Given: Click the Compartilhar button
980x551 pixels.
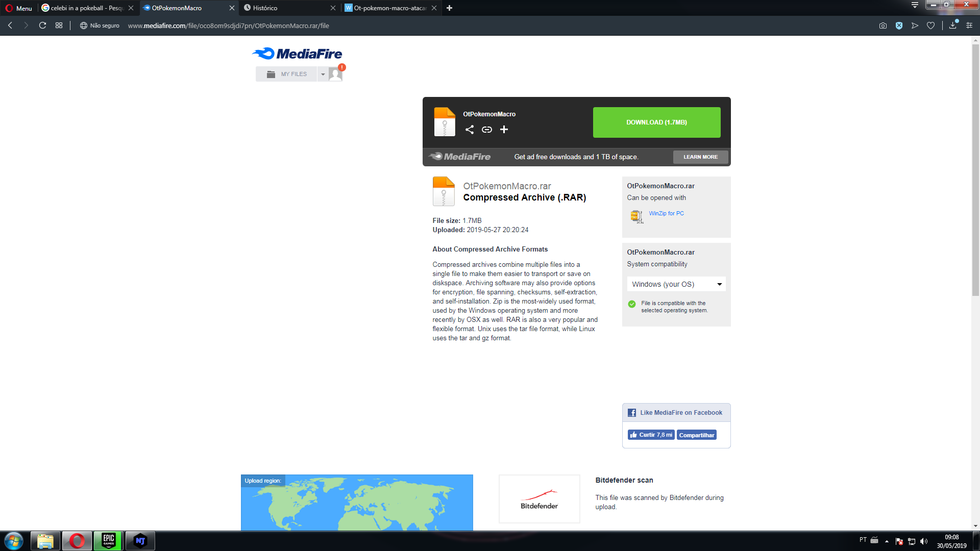Looking at the screenshot, I should (696, 435).
